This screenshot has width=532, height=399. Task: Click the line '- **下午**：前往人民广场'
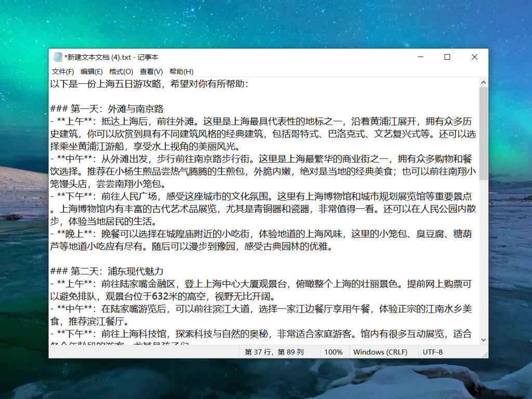pos(261,196)
